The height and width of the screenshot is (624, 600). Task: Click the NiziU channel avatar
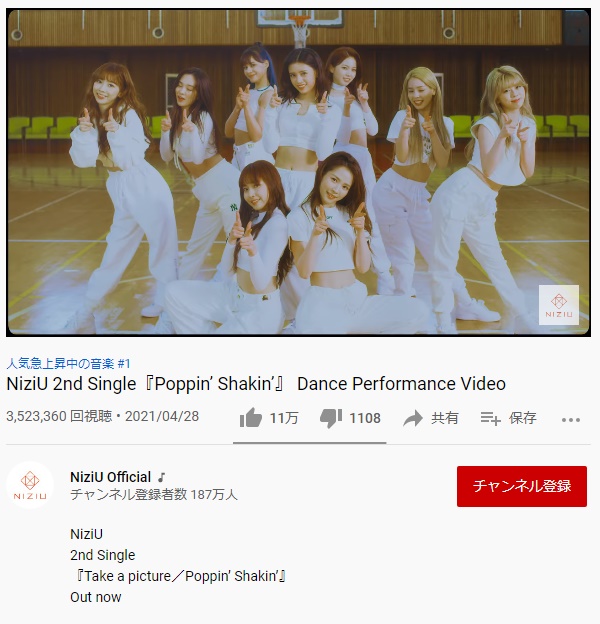pyautogui.click(x=30, y=485)
